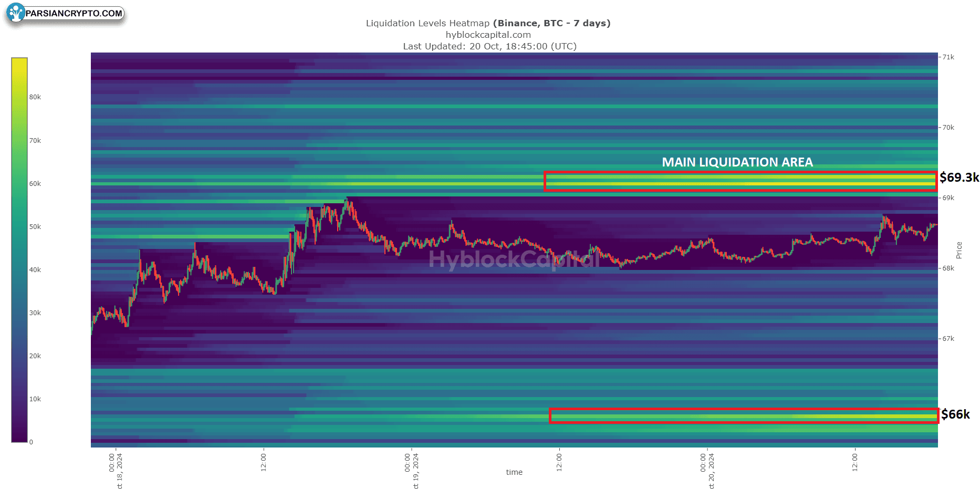Click the ParsianCrypto logo icon

(16, 13)
